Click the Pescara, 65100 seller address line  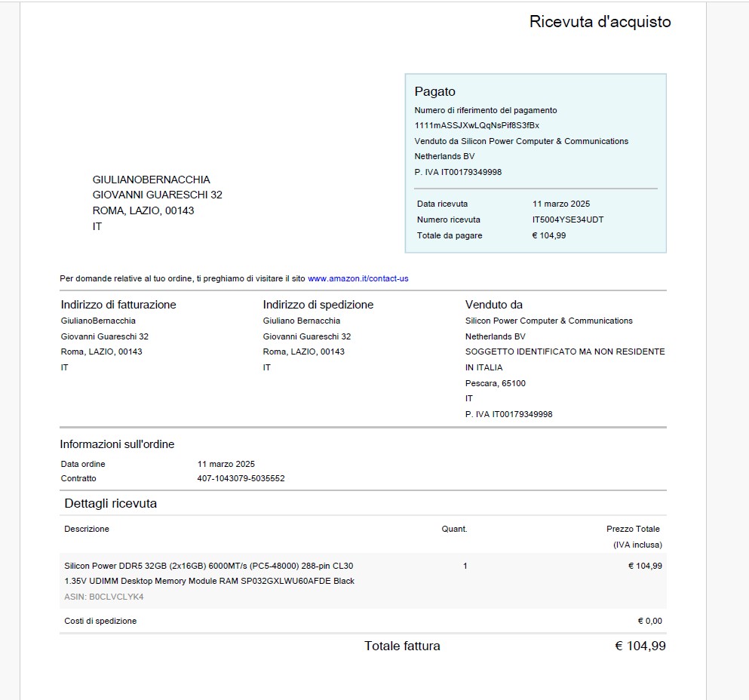(496, 383)
